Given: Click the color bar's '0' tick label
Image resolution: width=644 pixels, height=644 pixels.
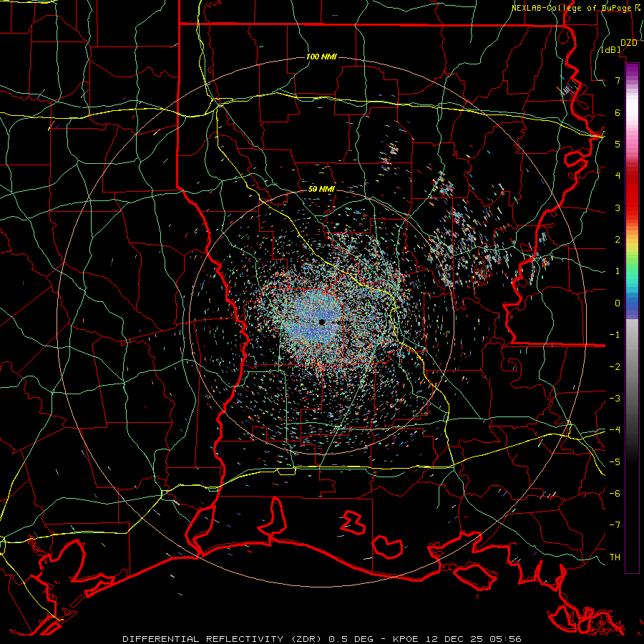Looking at the screenshot, I should (x=618, y=303).
